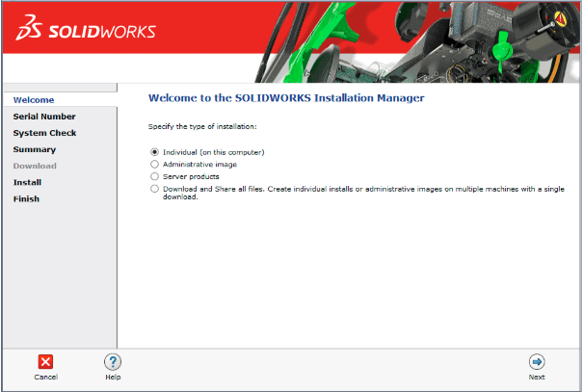This screenshot has width=583, height=392.
Task: Click the machine artwork in the banner
Action: [416, 42]
